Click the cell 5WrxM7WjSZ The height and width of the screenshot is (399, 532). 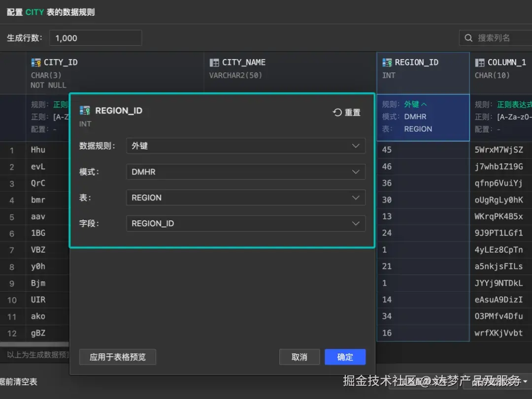coord(501,150)
